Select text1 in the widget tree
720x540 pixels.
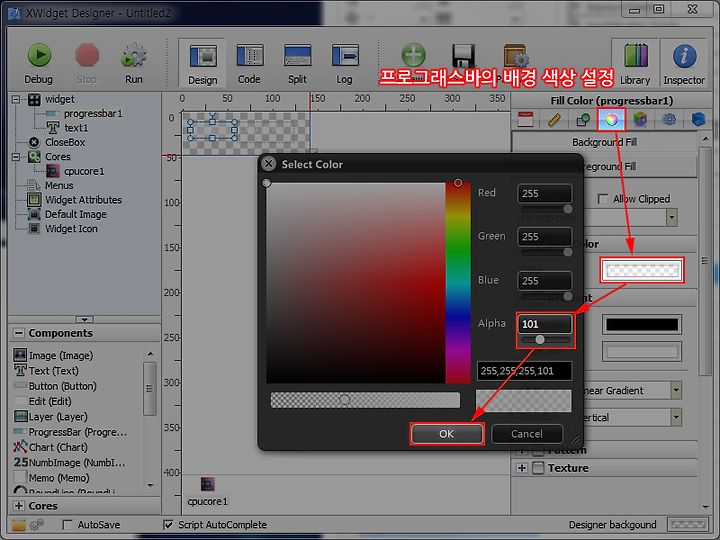click(x=76, y=128)
